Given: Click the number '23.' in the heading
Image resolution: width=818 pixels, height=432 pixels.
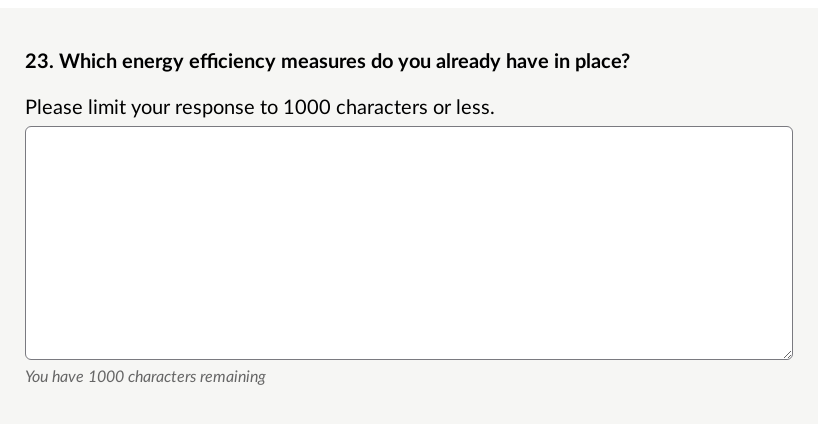Looking at the screenshot, I should click(x=40, y=62).
